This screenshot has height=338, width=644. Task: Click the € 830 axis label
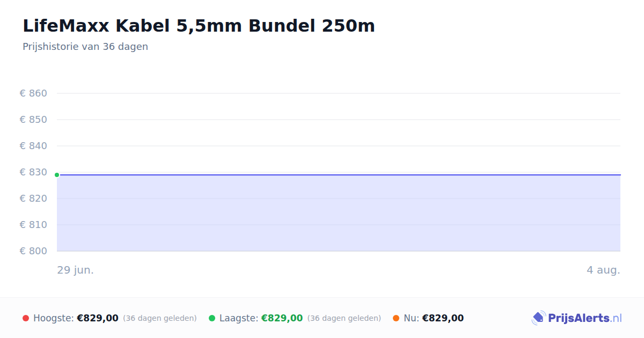(x=33, y=172)
